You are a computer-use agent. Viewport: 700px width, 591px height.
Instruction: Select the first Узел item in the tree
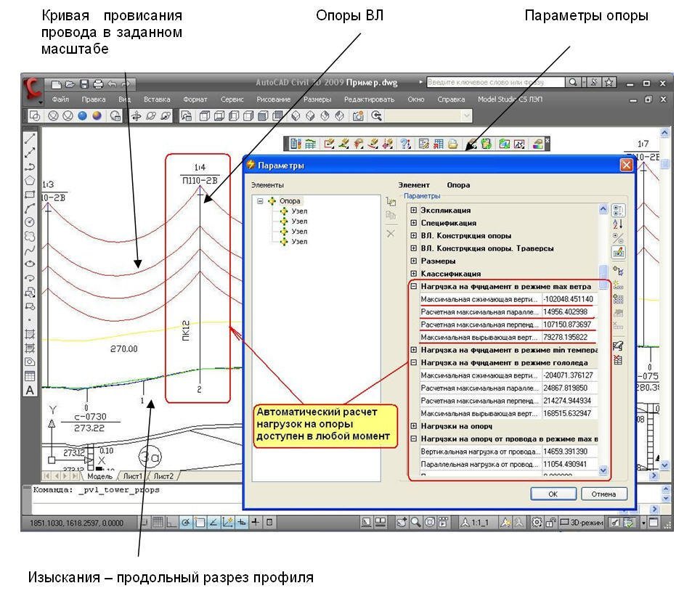pyautogui.click(x=299, y=211)
